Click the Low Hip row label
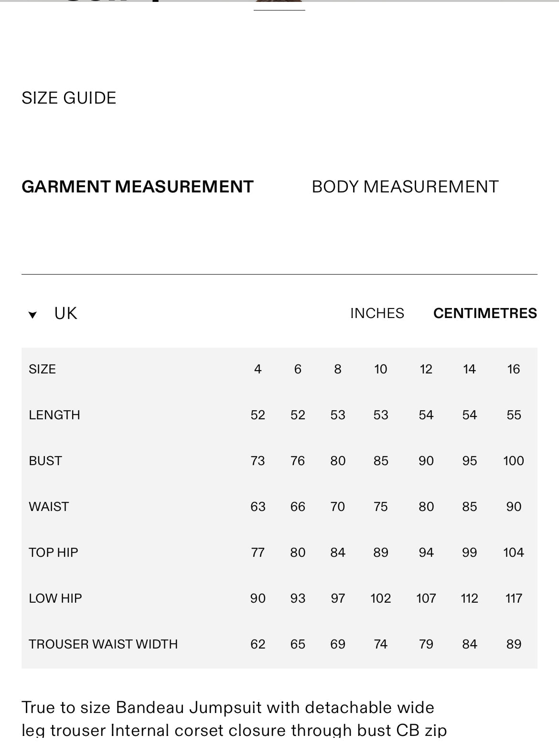559x756 pixels. tap(55, 598)
